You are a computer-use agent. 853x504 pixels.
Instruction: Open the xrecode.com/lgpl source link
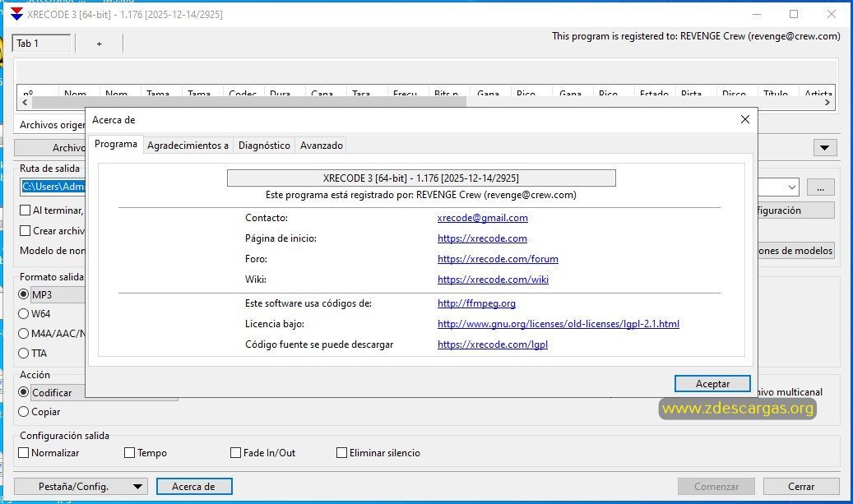click(493, 344)
